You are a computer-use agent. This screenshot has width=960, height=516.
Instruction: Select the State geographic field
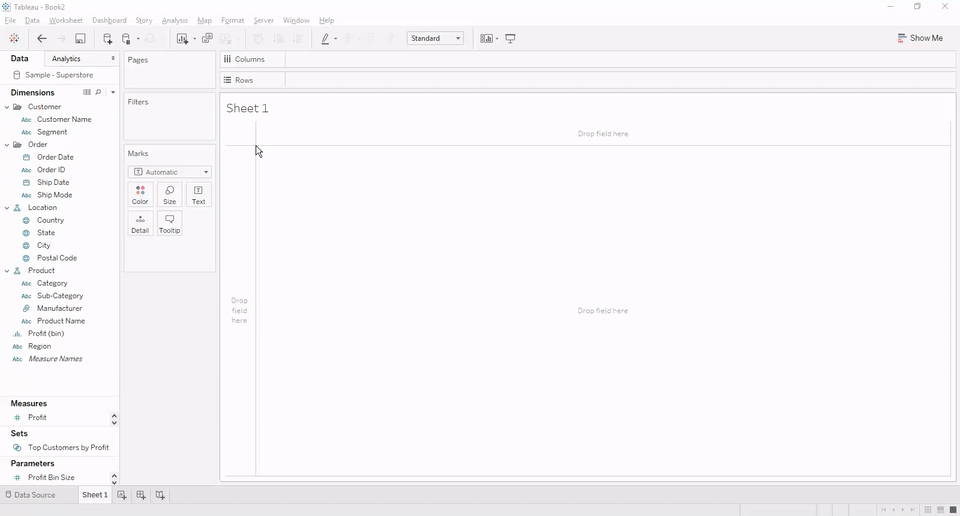[x=46, y=233]
